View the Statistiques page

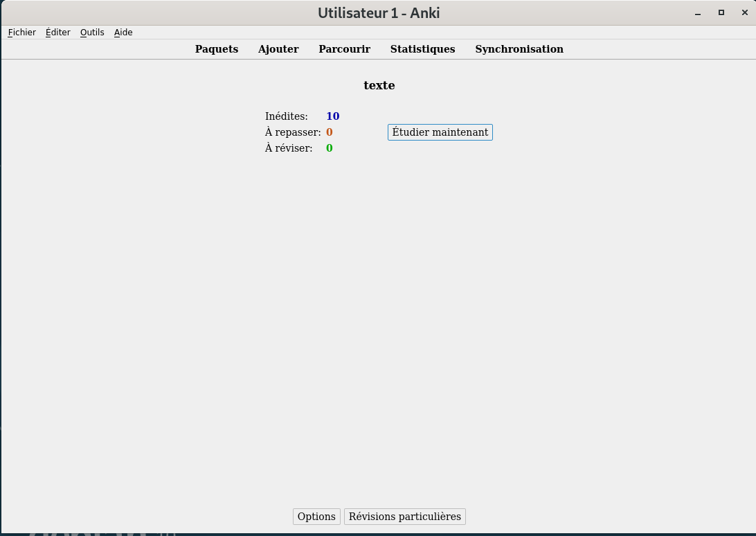tap(422, 49)
